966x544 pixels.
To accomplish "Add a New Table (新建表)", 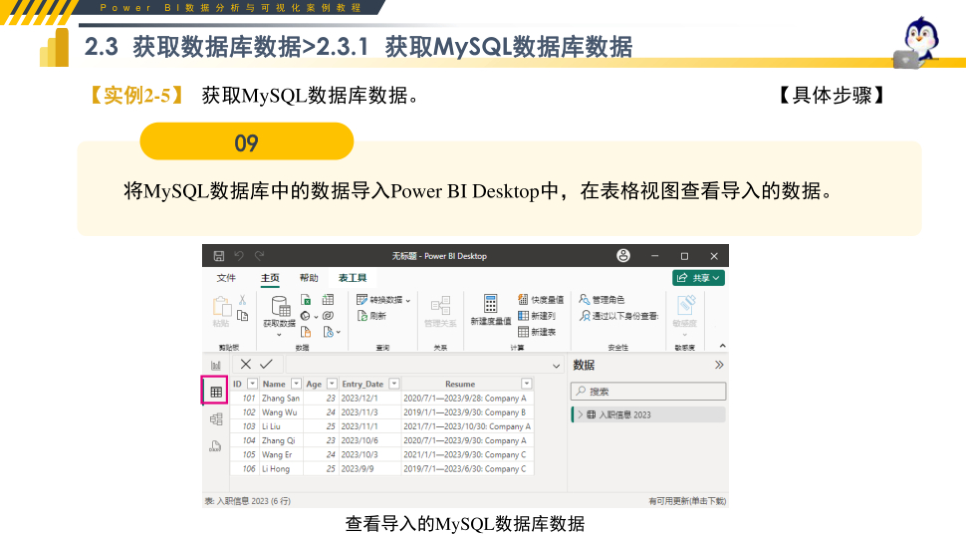I will coord(537,332).
